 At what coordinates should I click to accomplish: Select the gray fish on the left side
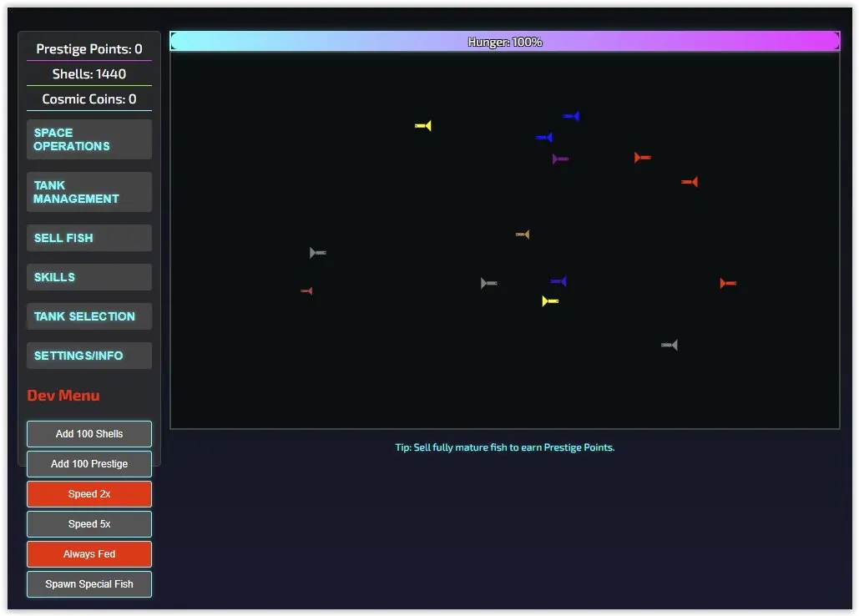tap(316, 252)
